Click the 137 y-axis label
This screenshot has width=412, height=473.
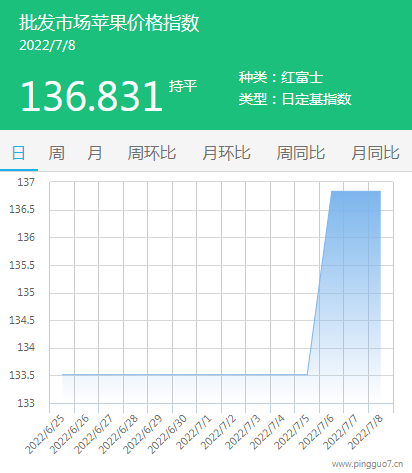click(26, 182)
